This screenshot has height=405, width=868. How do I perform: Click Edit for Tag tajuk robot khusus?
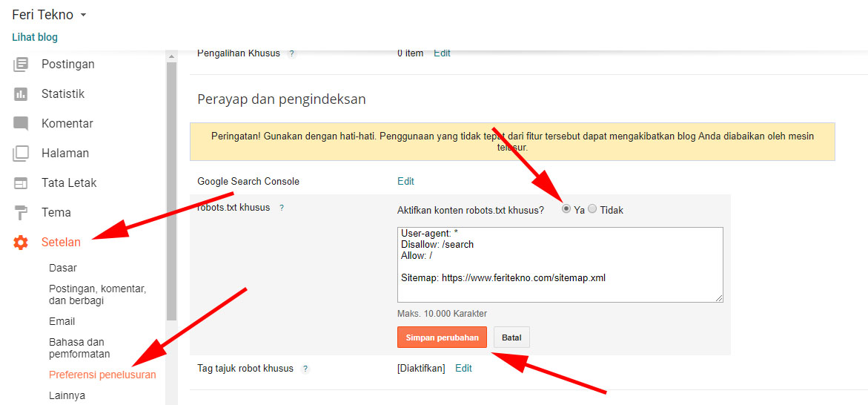click(463, 368)
